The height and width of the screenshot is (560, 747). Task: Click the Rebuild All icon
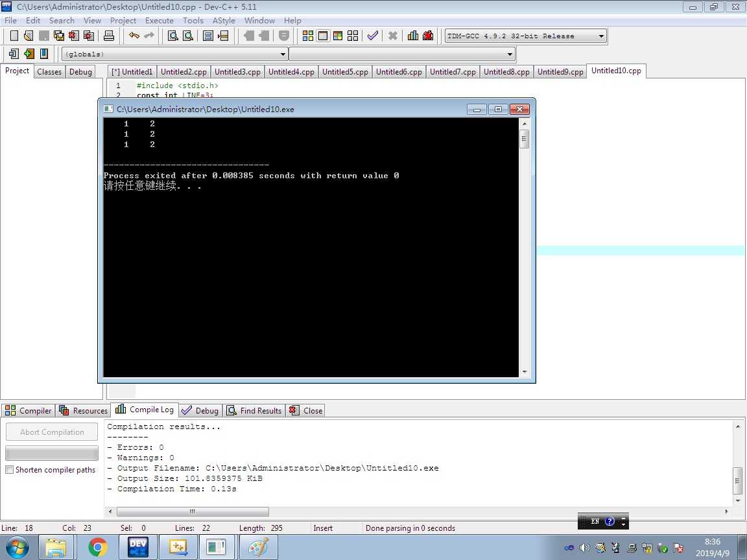click(x=353, y=36)
